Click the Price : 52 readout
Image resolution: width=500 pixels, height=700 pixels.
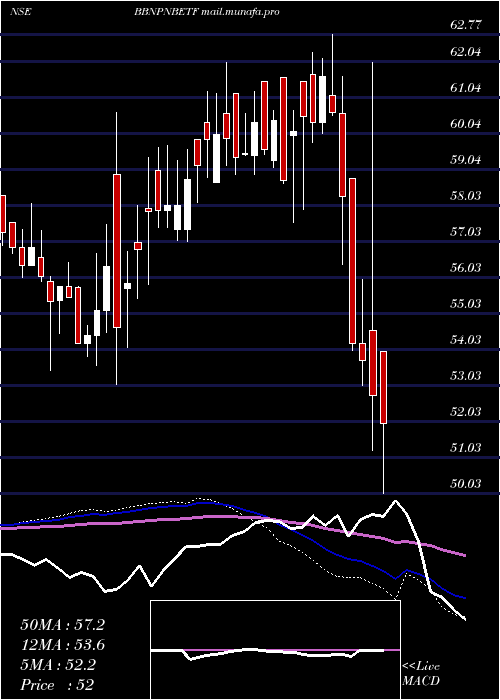(57, 685)
